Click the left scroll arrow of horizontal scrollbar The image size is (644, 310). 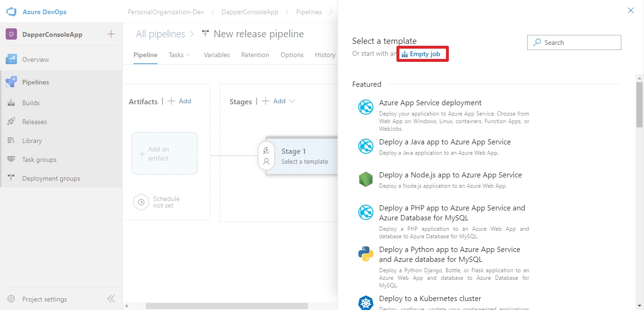[126, 306]
